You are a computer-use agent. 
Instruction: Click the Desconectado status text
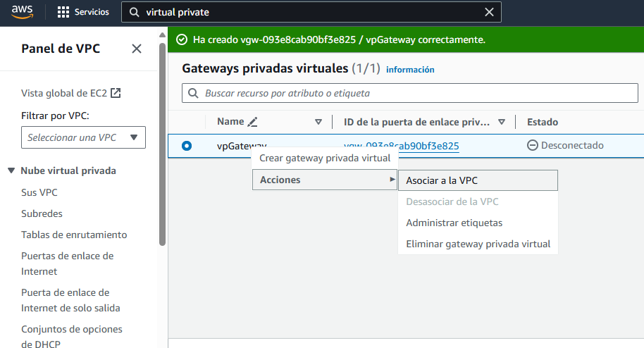572,145
